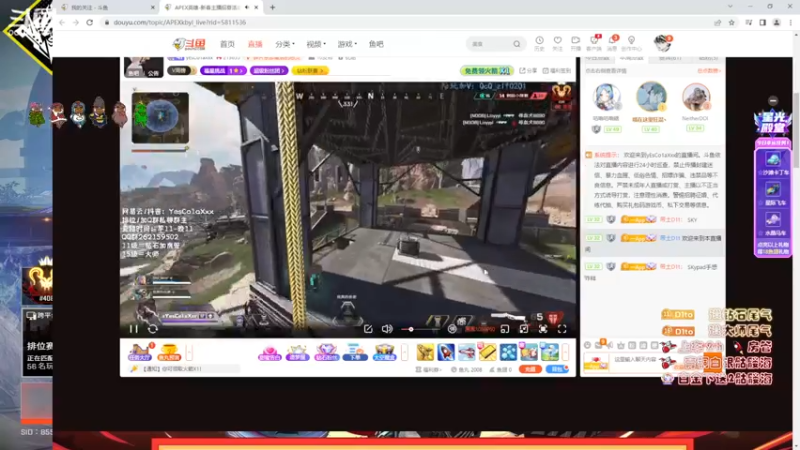Viewport: 800px width, 450px height.
Task: Select the airplane gift icon
Action: pos(466,352)
